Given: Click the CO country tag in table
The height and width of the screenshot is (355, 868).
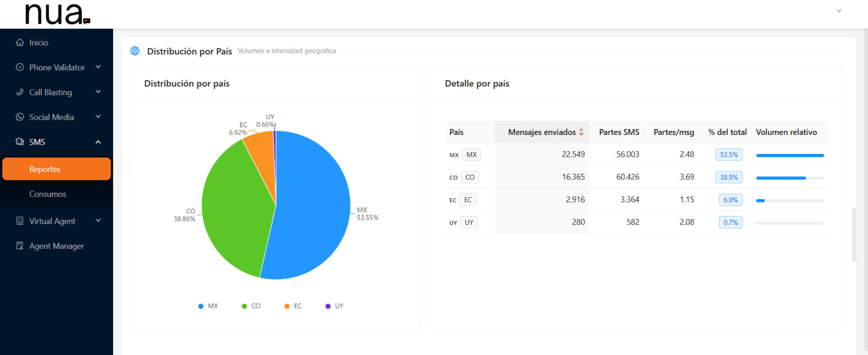Looking at the screenshot, I should pyautogui.click(x=470, y=177).
